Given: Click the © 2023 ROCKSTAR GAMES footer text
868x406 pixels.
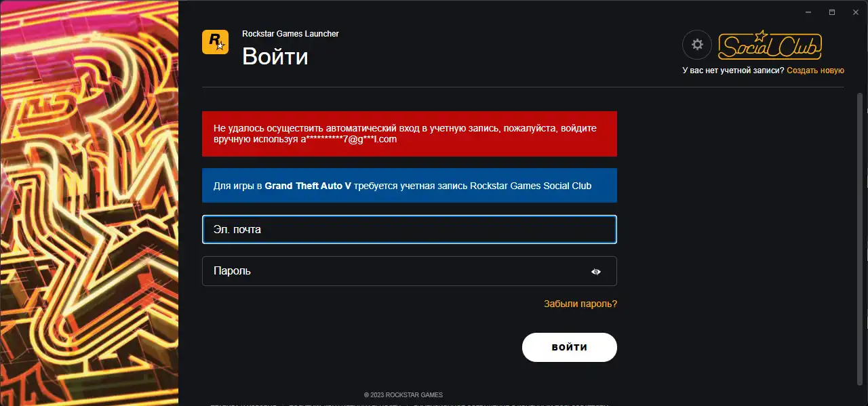Looking at the screenshot, I should coord(403,394).
